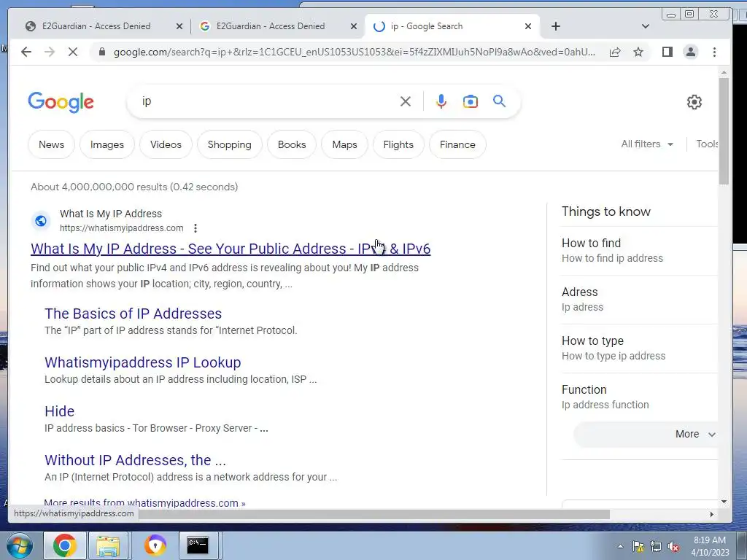Search by image with the camera icon
The image size is (747, 560).
tap(471, 101)
